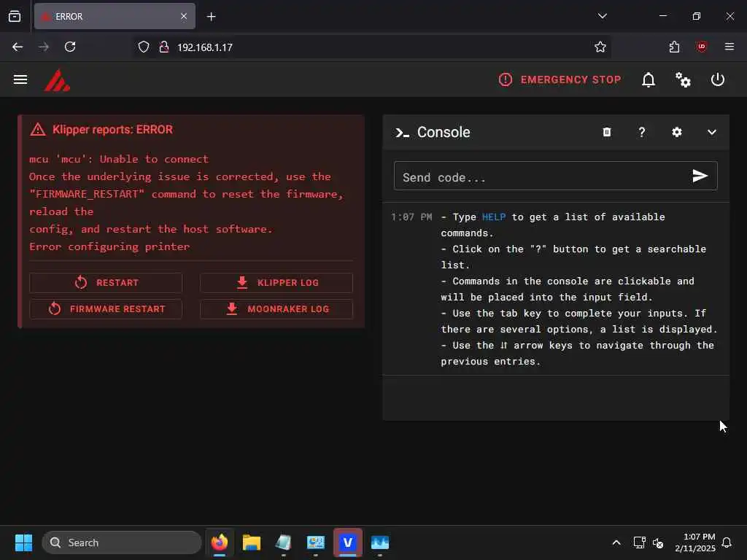Select the ERROR browser tab
747x560 pixels.
pyautogui.click(x=115, y=16)
